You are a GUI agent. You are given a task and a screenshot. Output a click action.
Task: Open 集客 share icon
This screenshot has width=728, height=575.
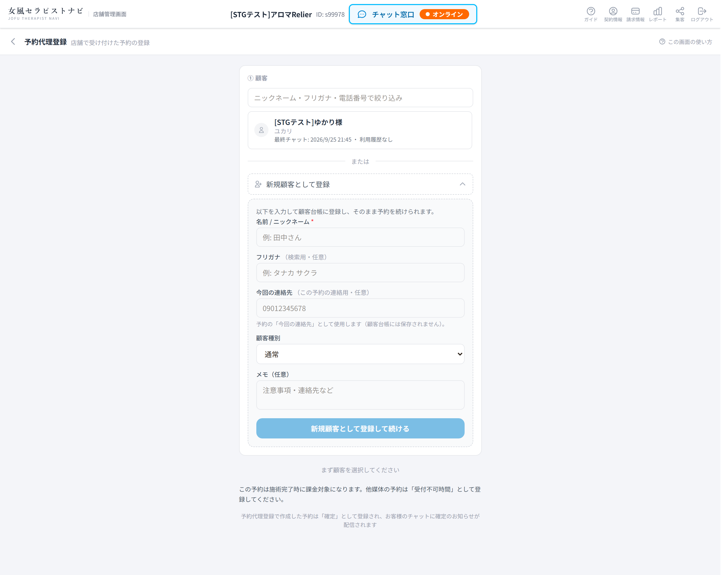point(679,14)
